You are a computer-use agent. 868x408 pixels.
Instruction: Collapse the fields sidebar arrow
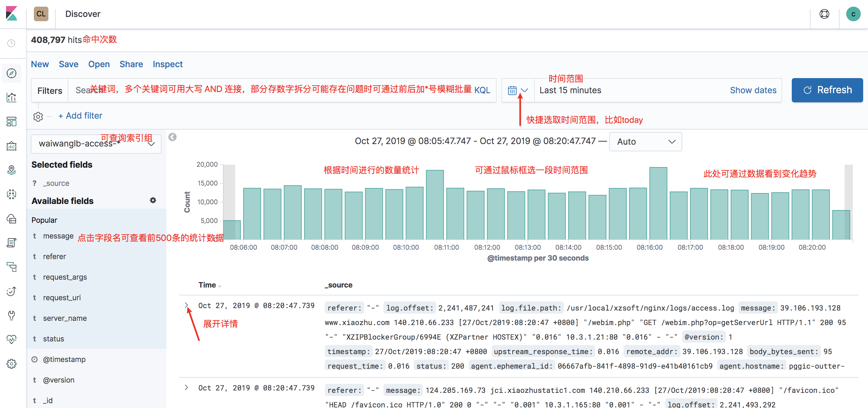tap(172, 137)
